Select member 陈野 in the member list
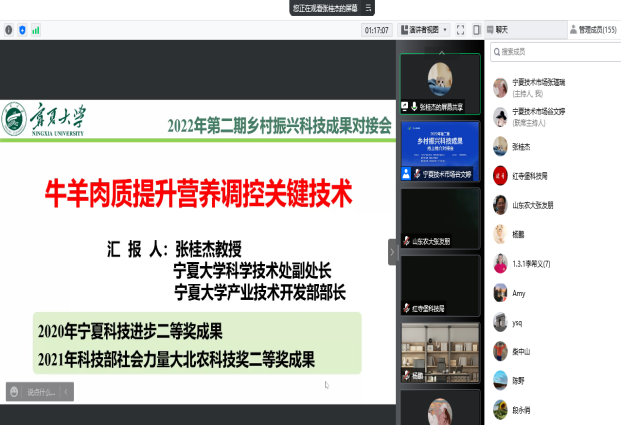This screenshot has height=425, width=621. pyautogui.click(x=553, y=381)
